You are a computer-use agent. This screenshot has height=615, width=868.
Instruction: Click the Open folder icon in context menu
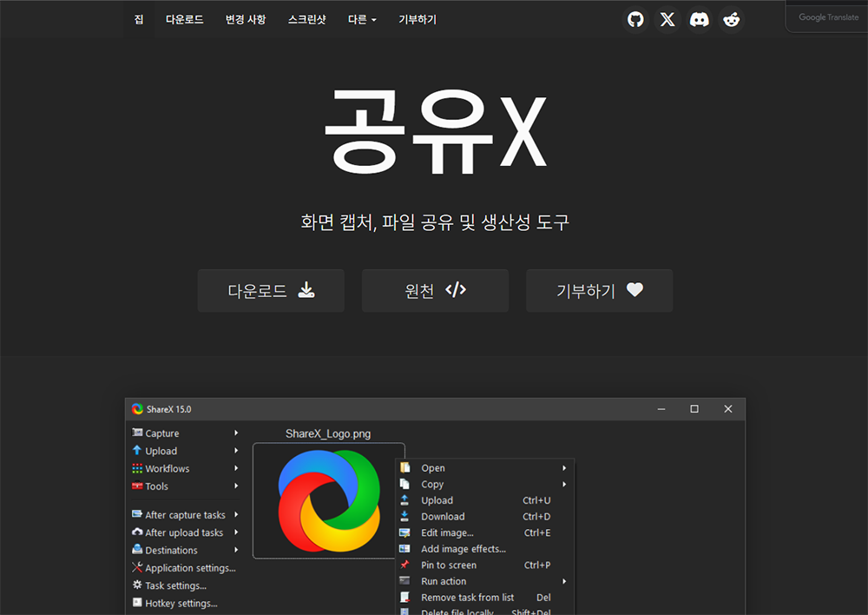[x=405, y=467]
